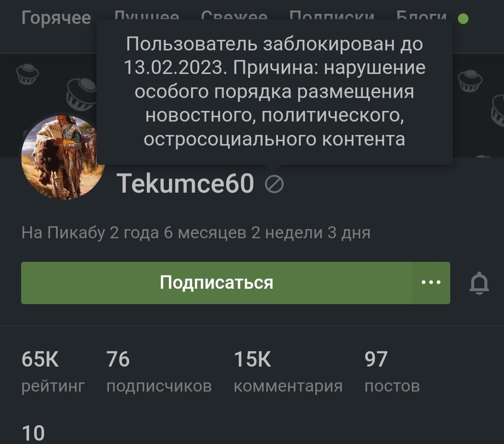Subscribe with the Подписаться button
Viewport: 504px width, 444px height.
pyautogui.click(x=216, y=283)
